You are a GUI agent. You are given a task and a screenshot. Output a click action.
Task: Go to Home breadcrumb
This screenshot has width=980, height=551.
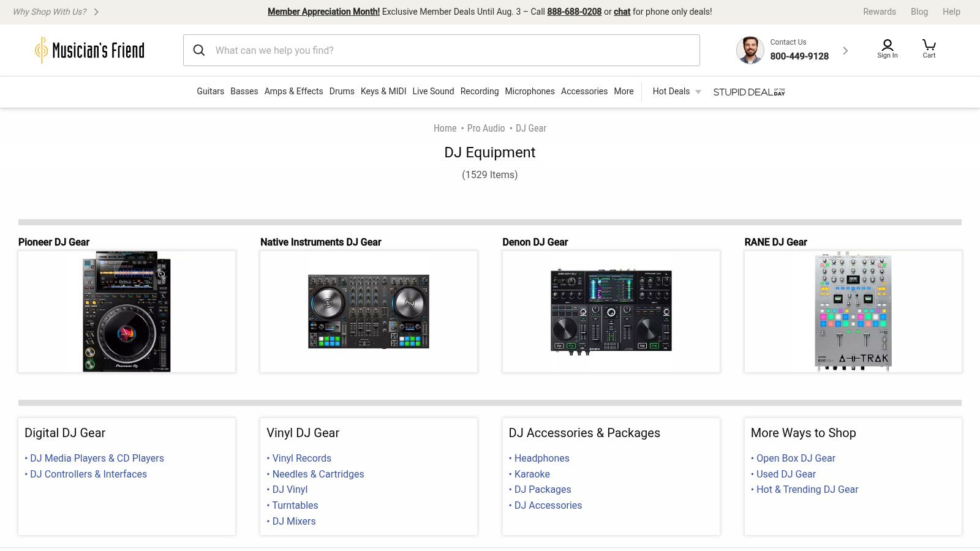(x=445, y=128)
